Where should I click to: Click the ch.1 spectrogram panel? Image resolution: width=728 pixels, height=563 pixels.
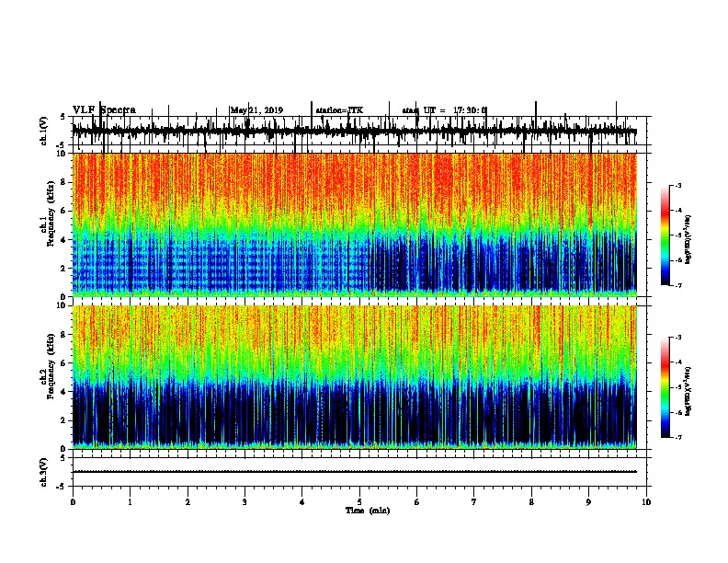pos(355,224)
